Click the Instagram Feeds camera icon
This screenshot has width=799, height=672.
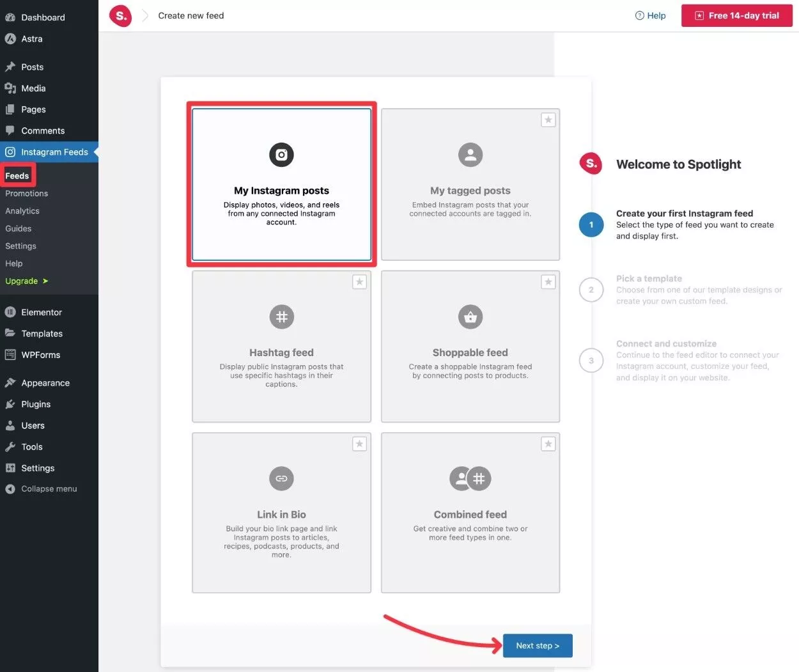(x=10, y=152)
